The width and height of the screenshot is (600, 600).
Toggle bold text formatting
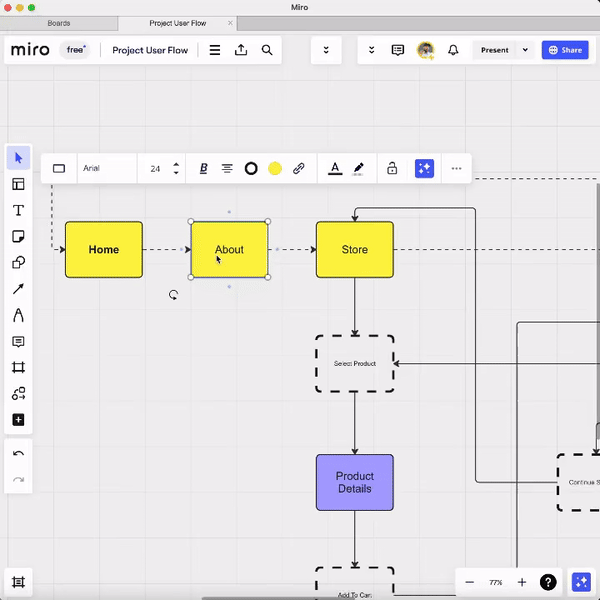coord(203,169)
